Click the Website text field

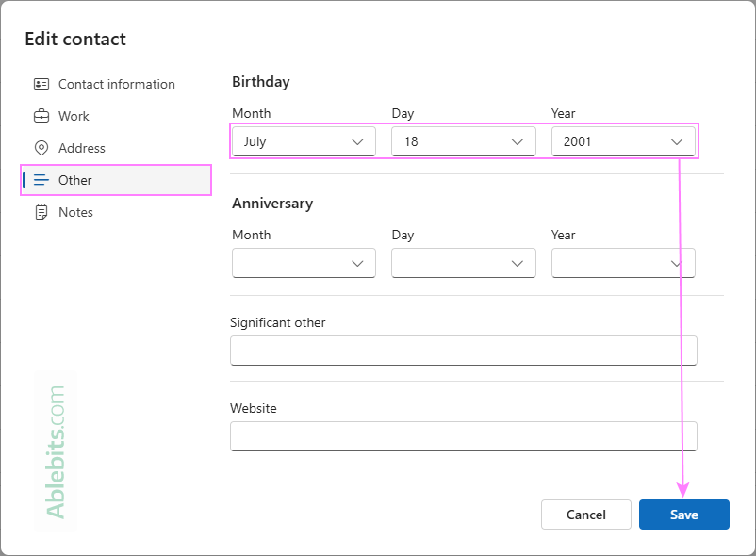click(x=464, y=436)
